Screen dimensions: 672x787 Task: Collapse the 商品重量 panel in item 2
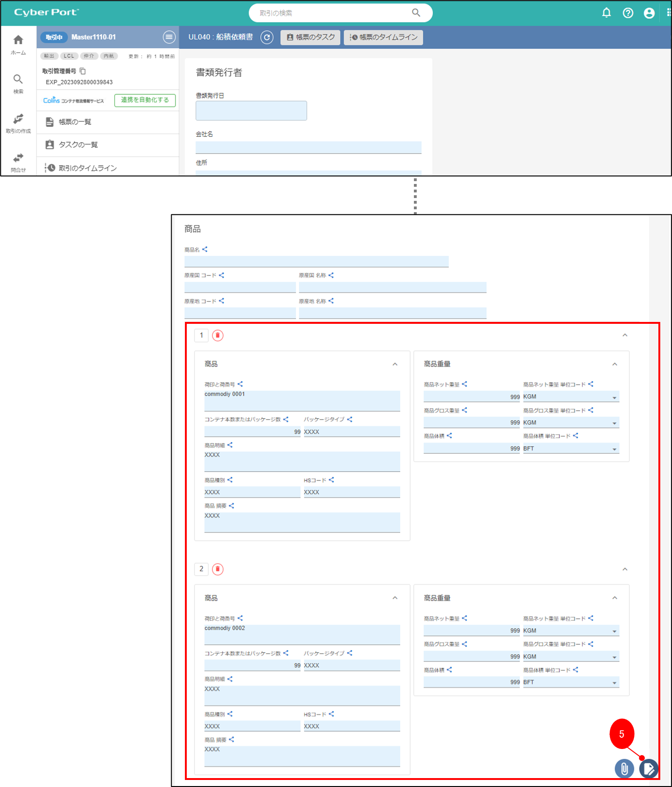615,598
